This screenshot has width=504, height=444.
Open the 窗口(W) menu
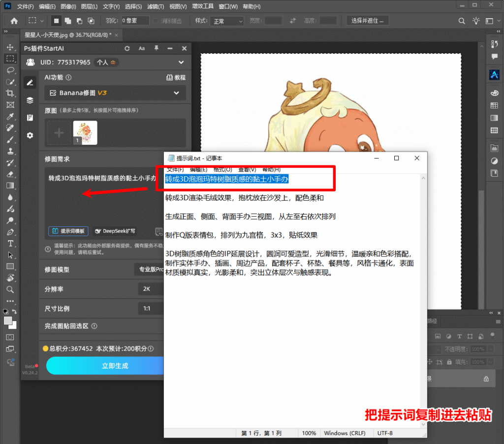click(228, 6)
